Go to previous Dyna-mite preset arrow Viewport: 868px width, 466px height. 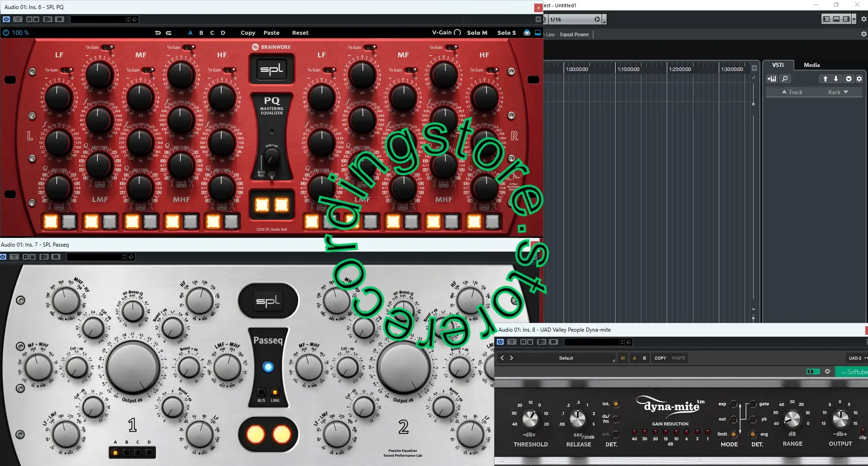tap(502, 358)
